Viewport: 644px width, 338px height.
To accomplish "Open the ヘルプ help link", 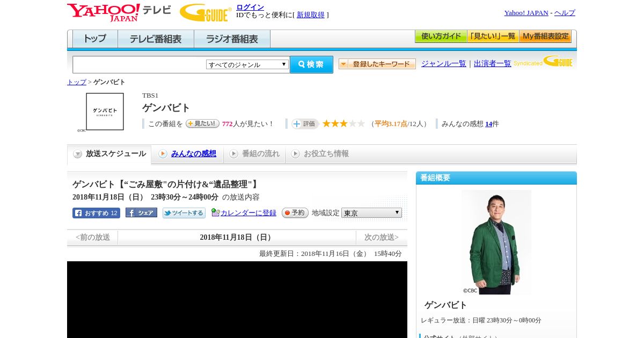I will click(565, 12).
